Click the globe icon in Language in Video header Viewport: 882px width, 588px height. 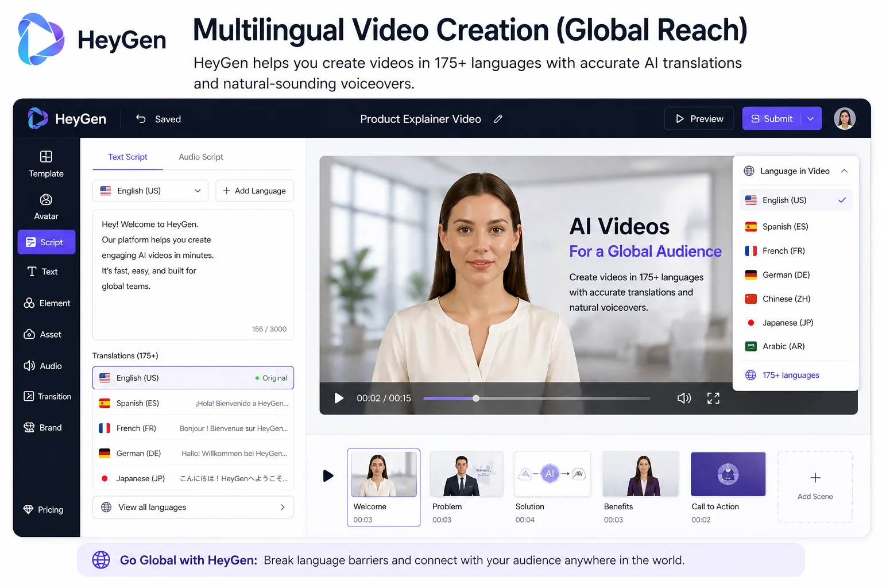749,171
